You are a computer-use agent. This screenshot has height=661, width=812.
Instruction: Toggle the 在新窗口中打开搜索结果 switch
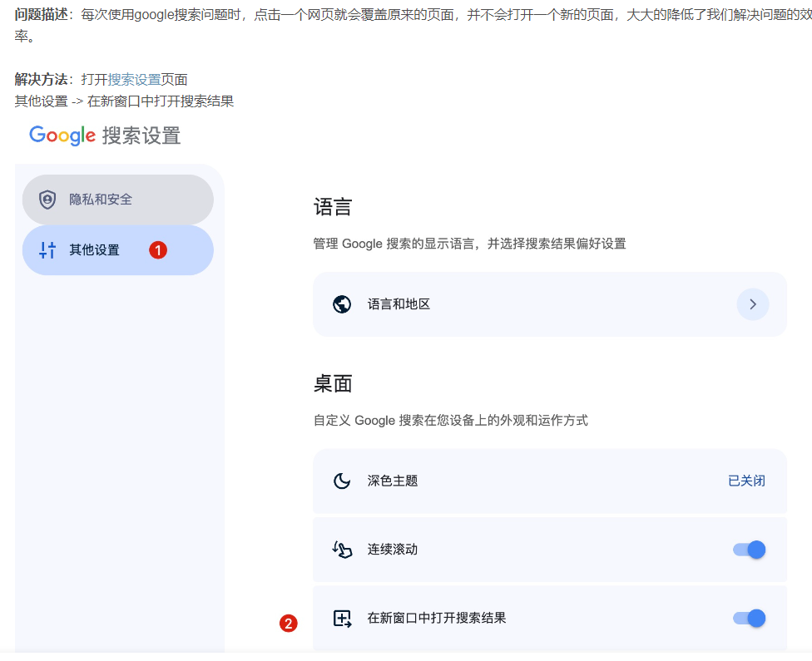click(749, 618)
